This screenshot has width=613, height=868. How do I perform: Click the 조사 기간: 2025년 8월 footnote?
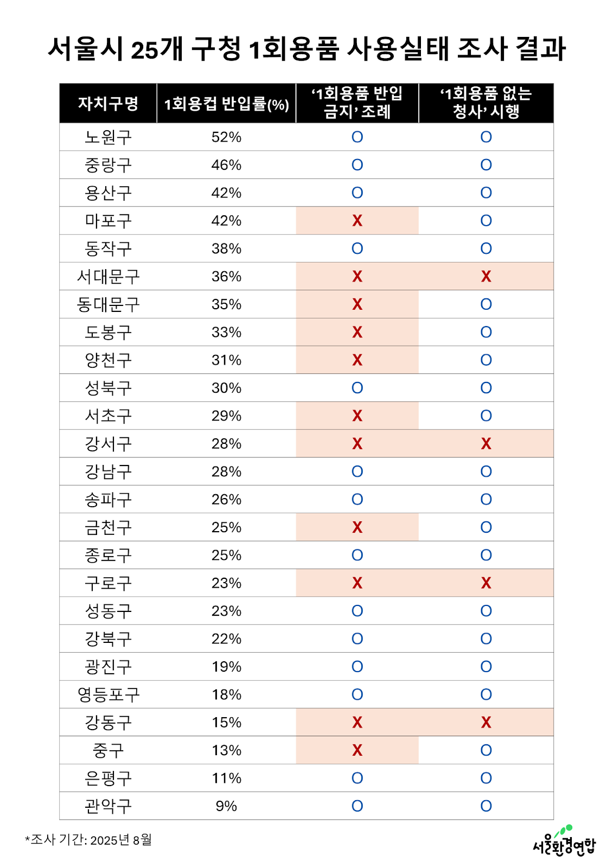click(89, 840)
